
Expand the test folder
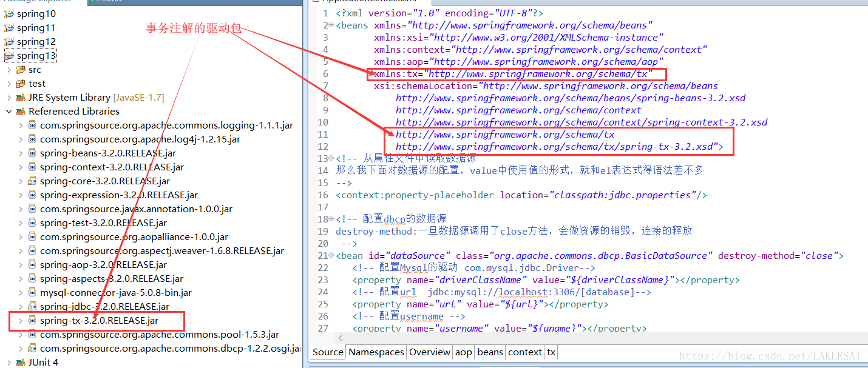[8, 84]
